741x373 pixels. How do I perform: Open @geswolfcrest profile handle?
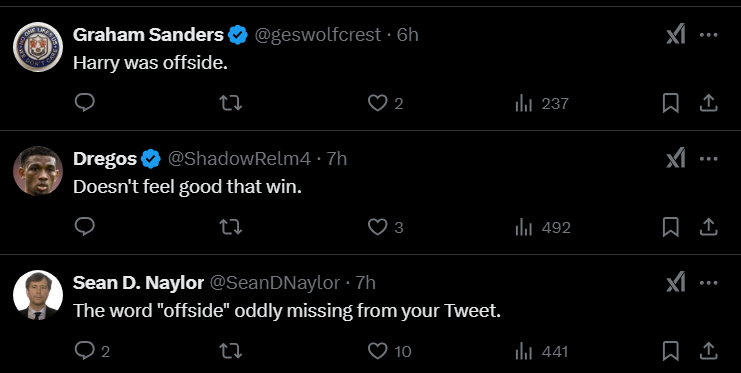(x=318, y=35)
